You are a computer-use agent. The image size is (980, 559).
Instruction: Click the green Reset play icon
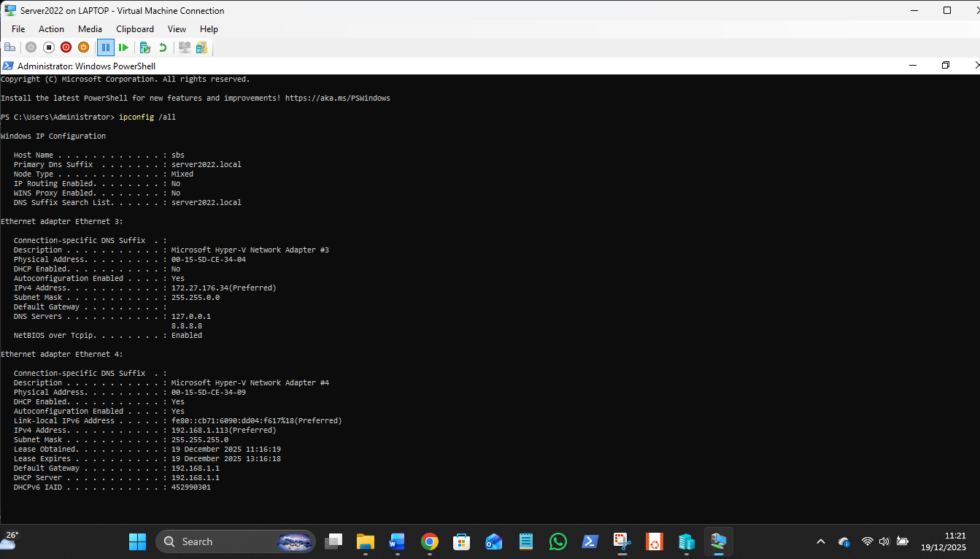tap(123, 47)
